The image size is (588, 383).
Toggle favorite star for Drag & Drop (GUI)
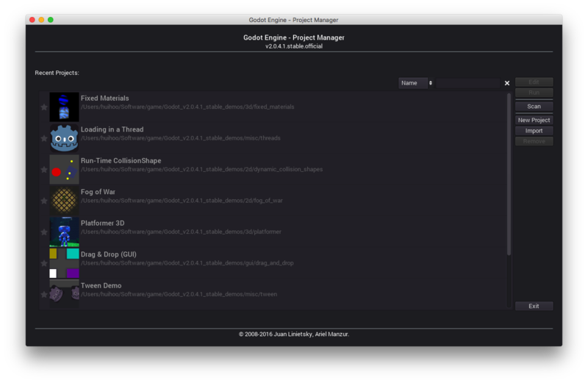44,263
